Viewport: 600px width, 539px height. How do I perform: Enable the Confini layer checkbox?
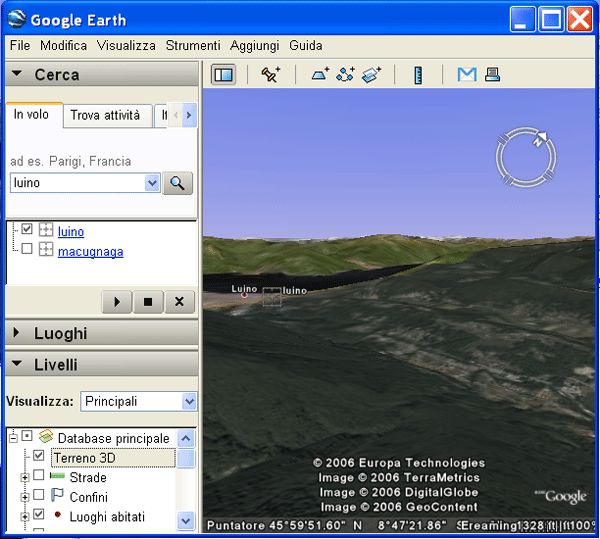point(39,495)
